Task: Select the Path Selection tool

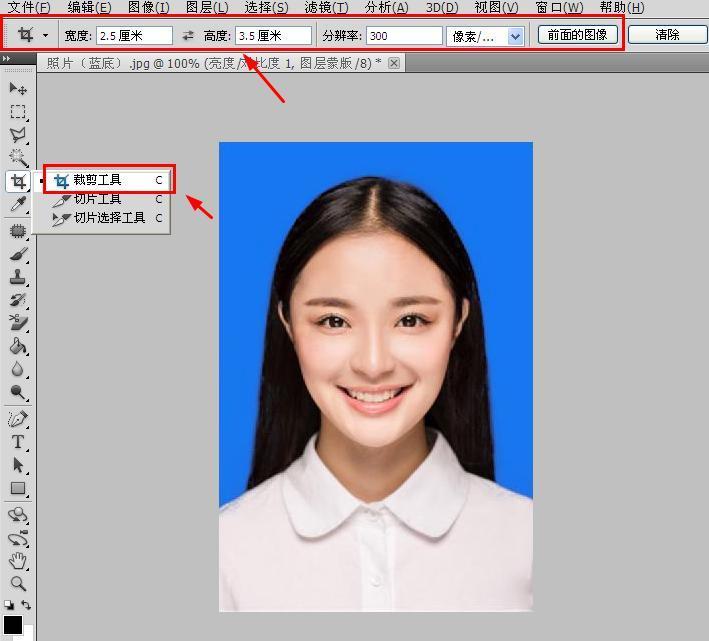Action: (18, 465)
